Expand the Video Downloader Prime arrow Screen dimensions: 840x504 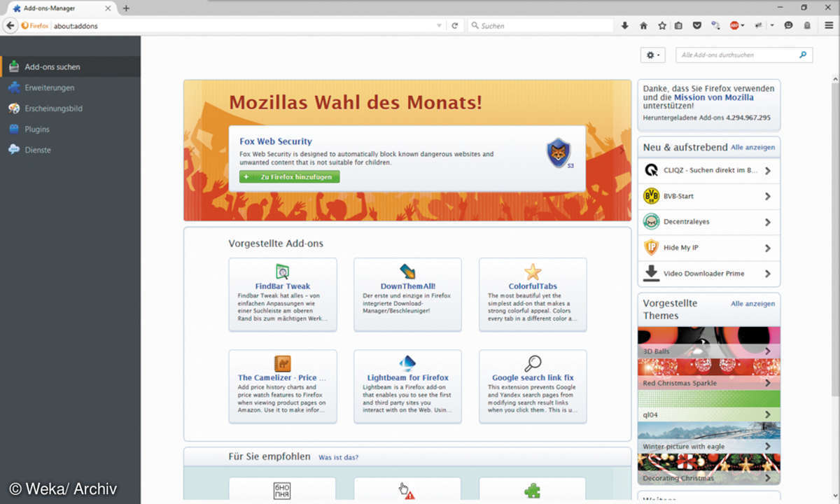tap(768, 274)
